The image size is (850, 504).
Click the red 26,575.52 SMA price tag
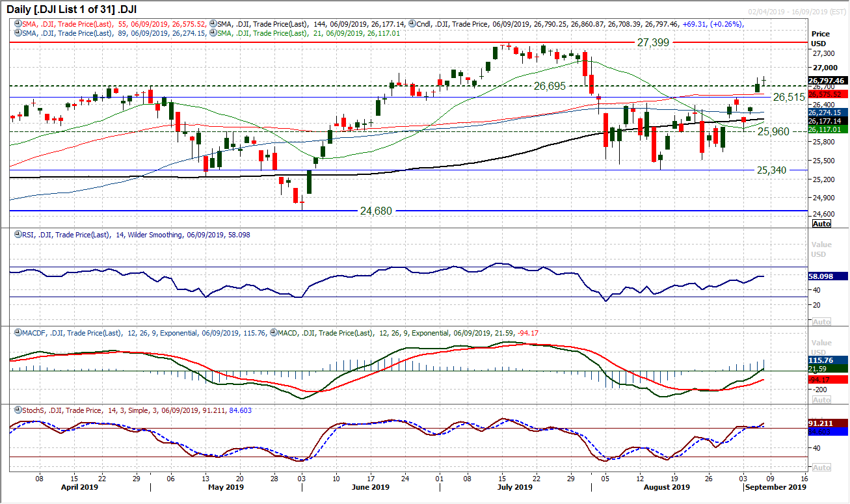point(827,94)
